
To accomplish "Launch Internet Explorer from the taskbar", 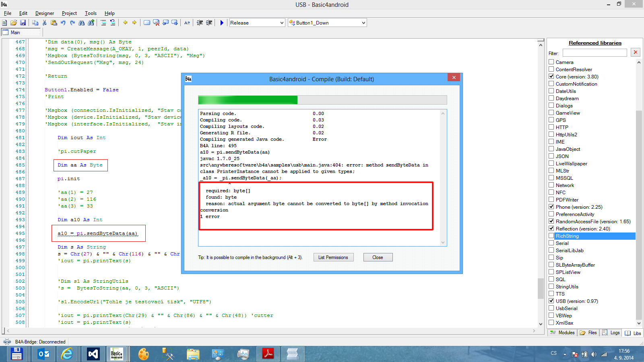I will 67,354.
